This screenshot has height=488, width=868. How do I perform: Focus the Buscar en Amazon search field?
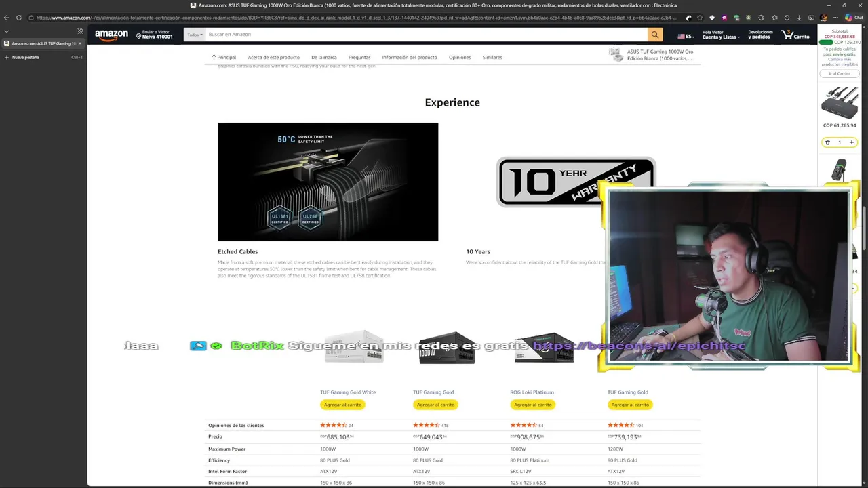tap(426, 34)
